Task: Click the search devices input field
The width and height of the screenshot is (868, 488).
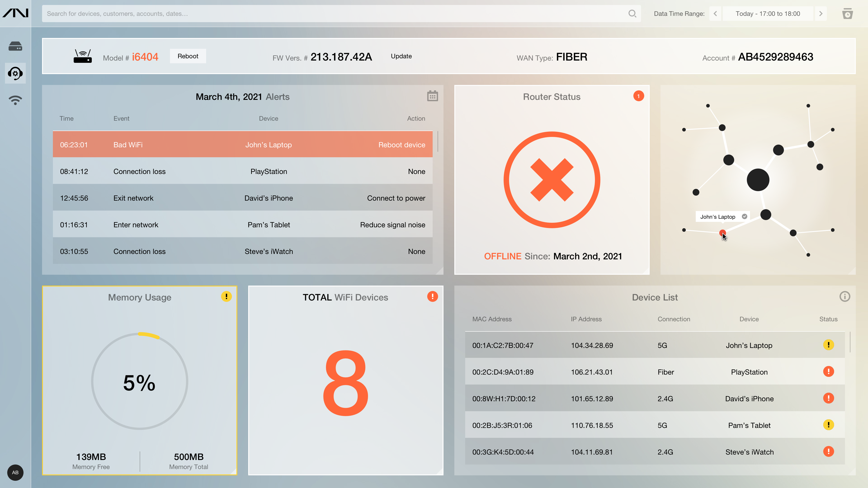Action: [334, 14]
